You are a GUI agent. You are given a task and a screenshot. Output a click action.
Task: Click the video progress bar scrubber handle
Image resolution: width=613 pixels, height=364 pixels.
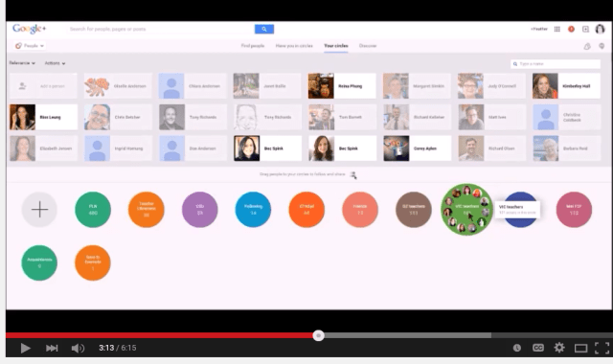click(318, 335)
